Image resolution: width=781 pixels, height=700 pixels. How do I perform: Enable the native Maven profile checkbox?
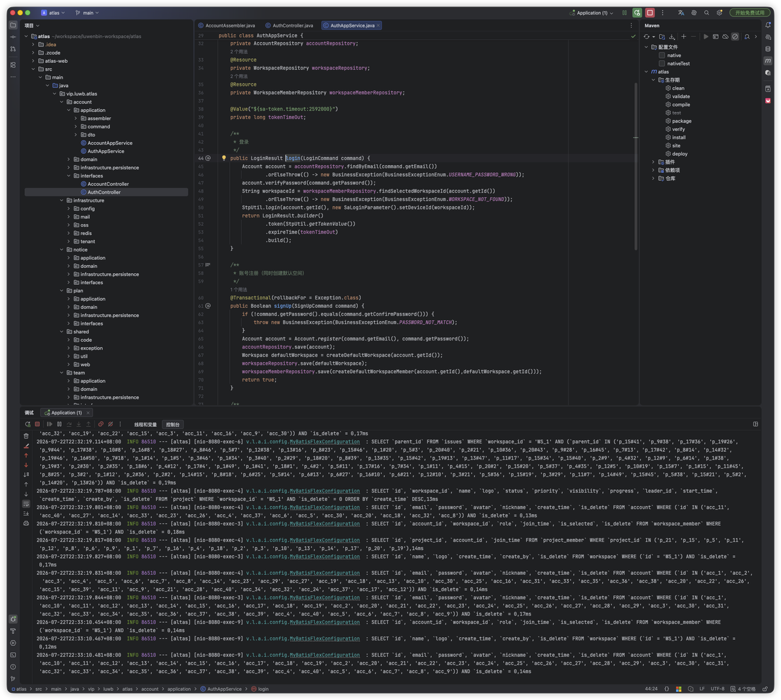click(662, 55)
